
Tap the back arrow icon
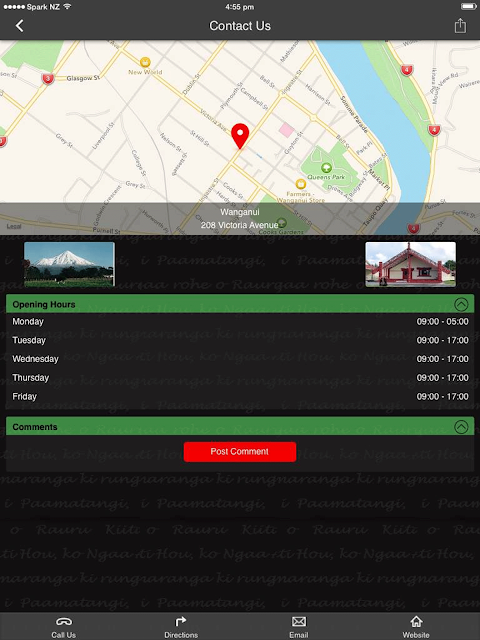click(x=19, y=26)
